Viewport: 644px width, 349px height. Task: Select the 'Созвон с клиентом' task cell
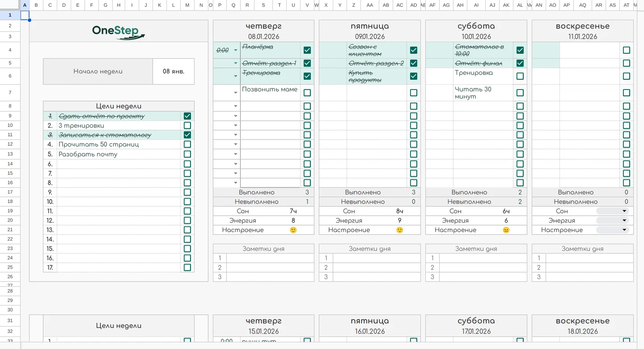tap(377, 50)
